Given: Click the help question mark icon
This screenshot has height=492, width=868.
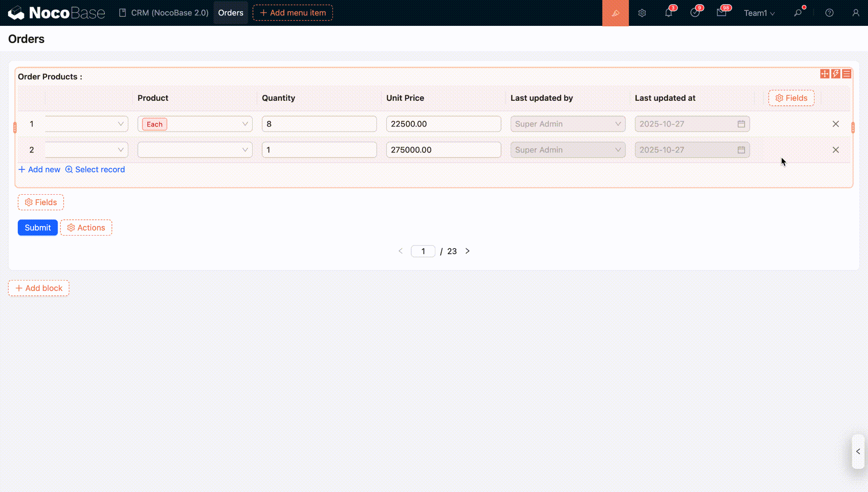Looking at the screenshot, I should click(829, 13).
